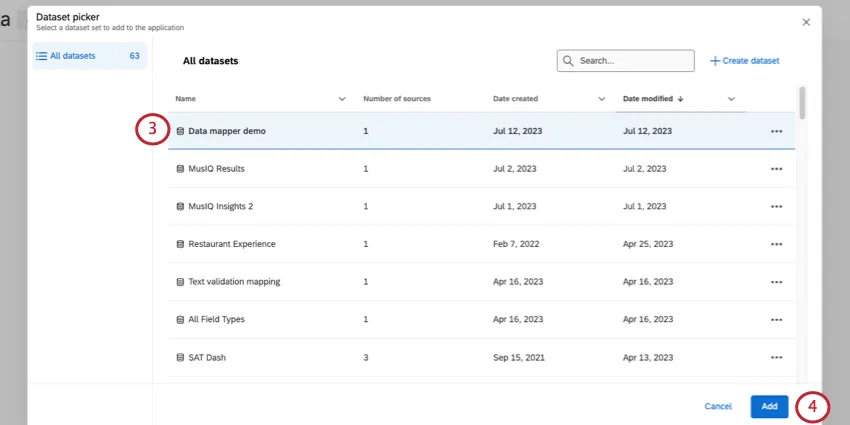The image size is (850, 425).
Task: Open the Date modified column chevron menu
Action: coord(731,99)
